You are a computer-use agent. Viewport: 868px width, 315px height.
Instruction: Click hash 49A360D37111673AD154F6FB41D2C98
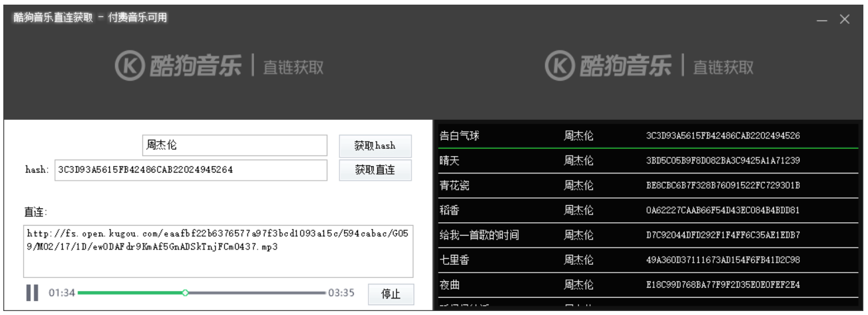click(723, 260)
